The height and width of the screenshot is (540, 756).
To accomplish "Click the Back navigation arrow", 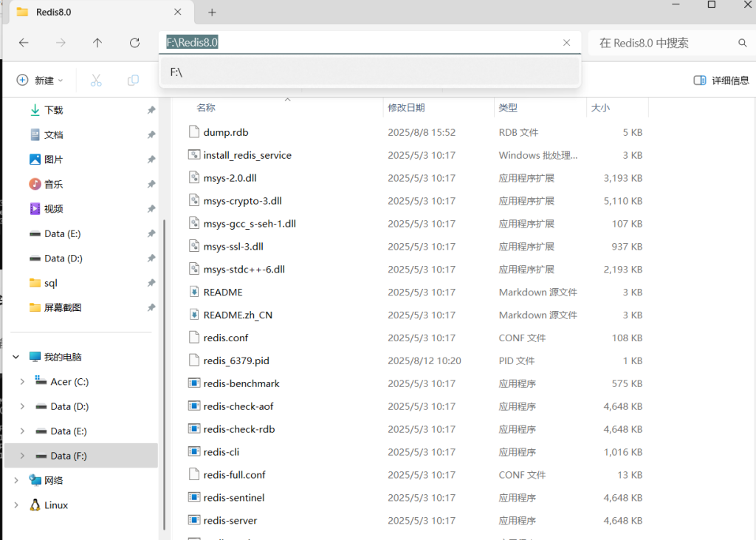I will (x=24, y=43).
